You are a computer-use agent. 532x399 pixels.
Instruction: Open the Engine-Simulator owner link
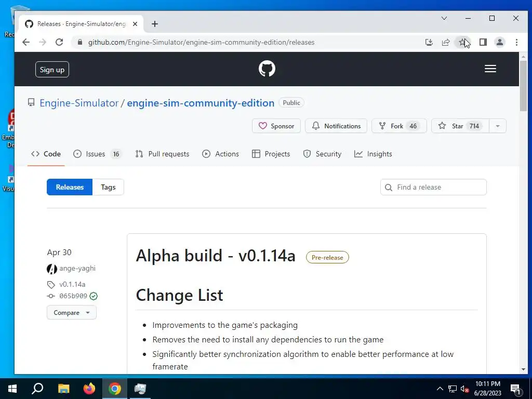coord(79,103)
